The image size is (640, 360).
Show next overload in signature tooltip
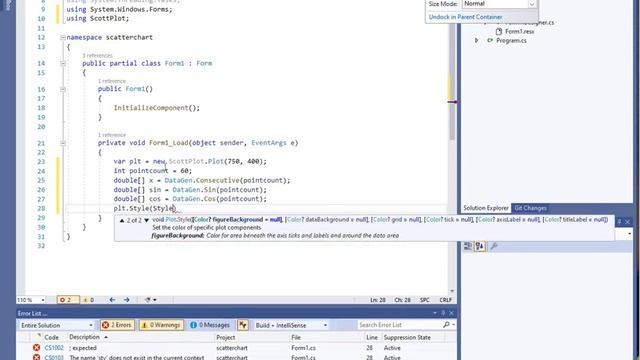coord(146,220)
